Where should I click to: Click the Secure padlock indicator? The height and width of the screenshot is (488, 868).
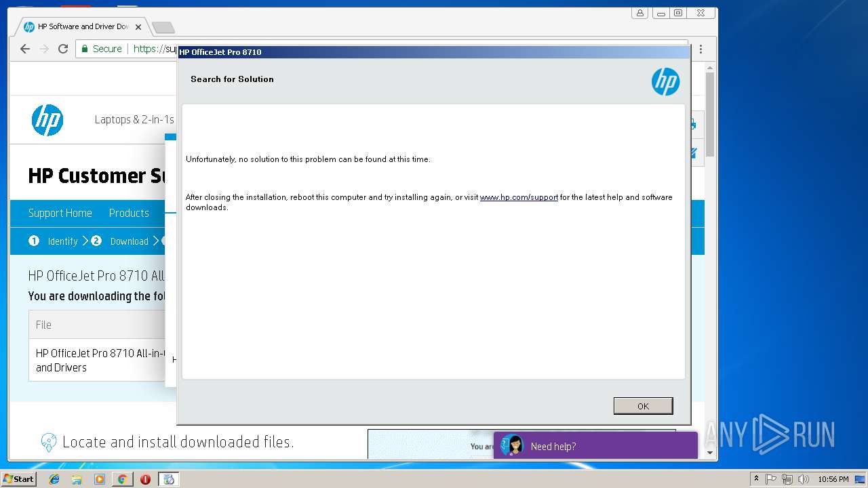point(102,49)
